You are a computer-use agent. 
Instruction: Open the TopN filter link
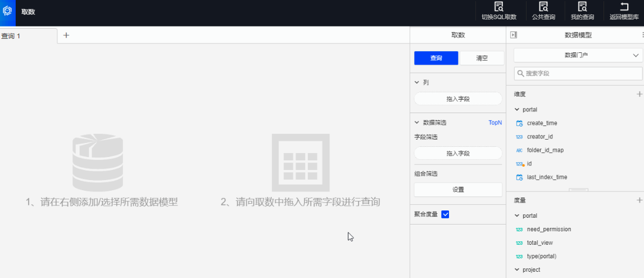495,123
